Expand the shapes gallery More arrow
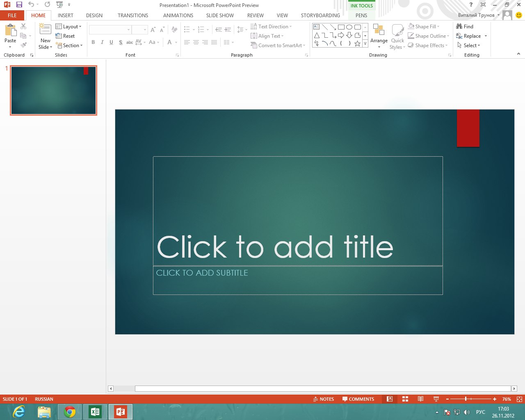This screenshot has height=420, width=525. click(x=365, y=43)
